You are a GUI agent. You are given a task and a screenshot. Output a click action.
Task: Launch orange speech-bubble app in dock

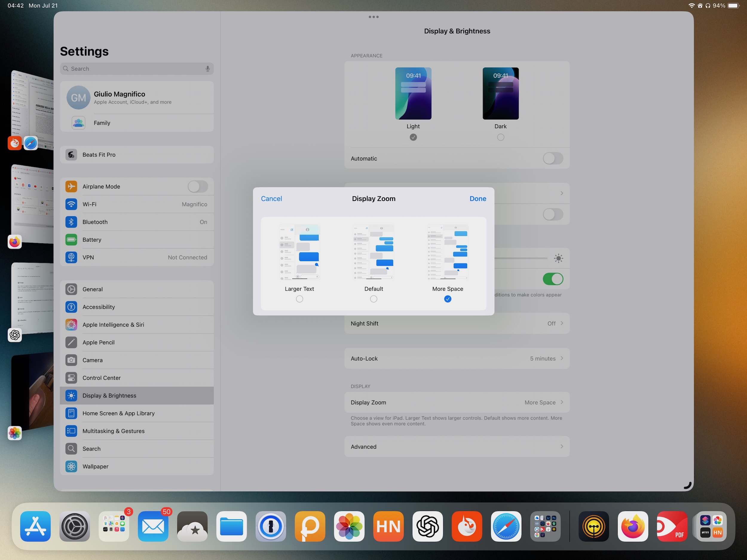pos(310,526)
